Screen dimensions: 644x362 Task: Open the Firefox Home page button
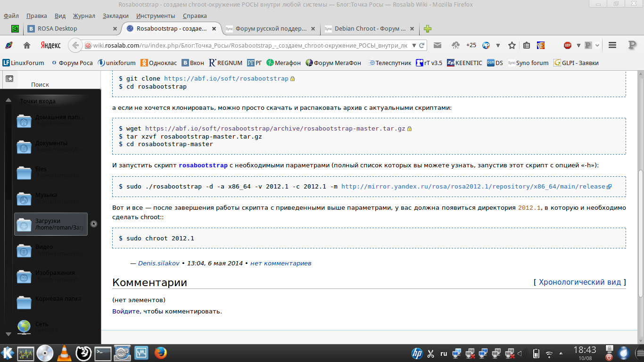(27, 45)
